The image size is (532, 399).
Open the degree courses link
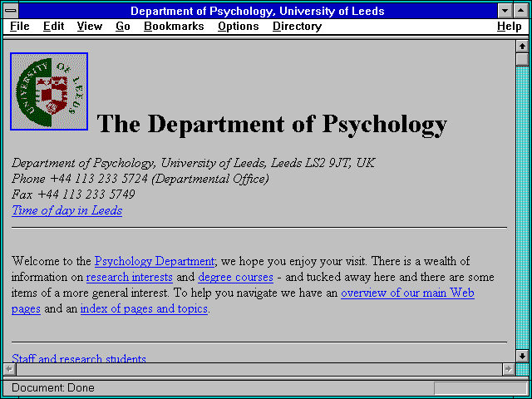235,277
